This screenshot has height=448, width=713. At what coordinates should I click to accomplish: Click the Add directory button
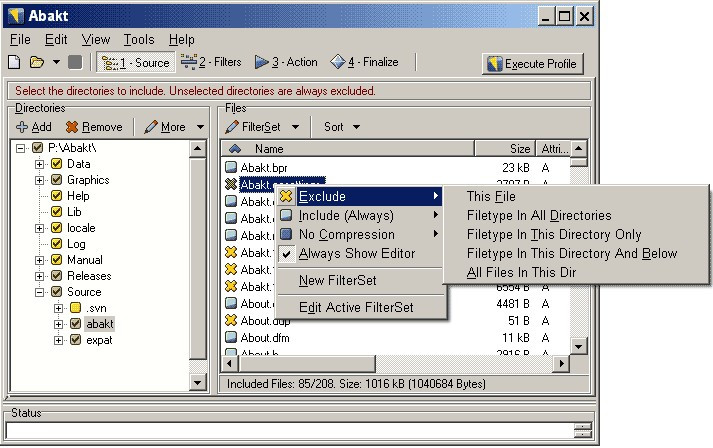point(34,127)
